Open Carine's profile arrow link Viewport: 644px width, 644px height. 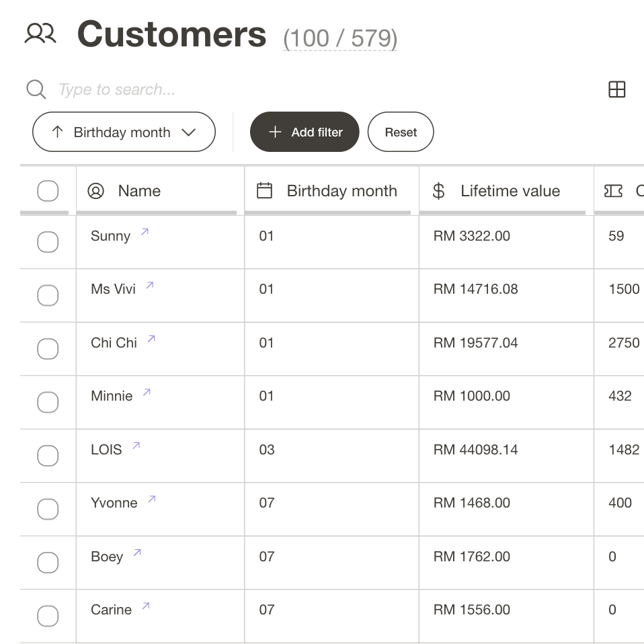point(146,606)
